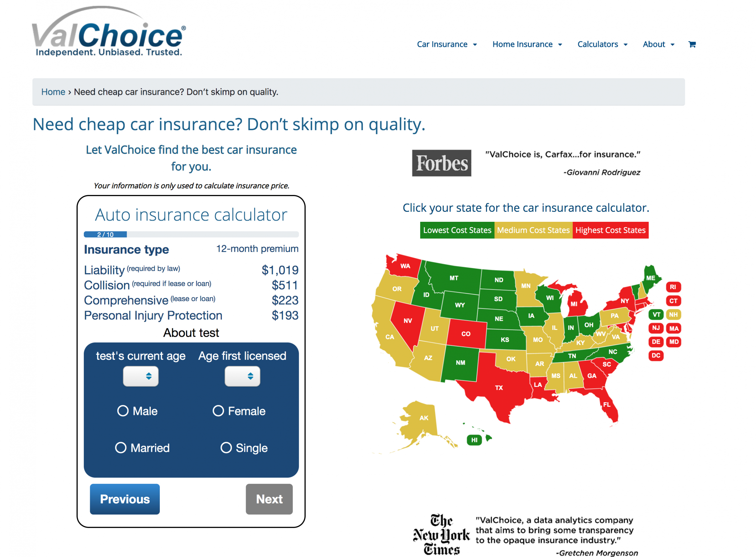Click the shopping cart icon
Viewport: 756px width, 557px height.
691,44
